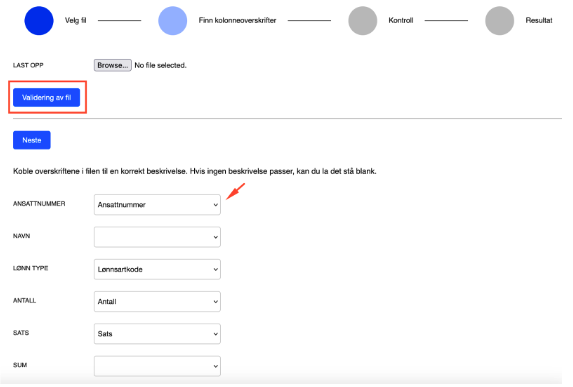Click the chevron arrow in Sats dropdown
This screenshot has width=573, height=387.
216,334
